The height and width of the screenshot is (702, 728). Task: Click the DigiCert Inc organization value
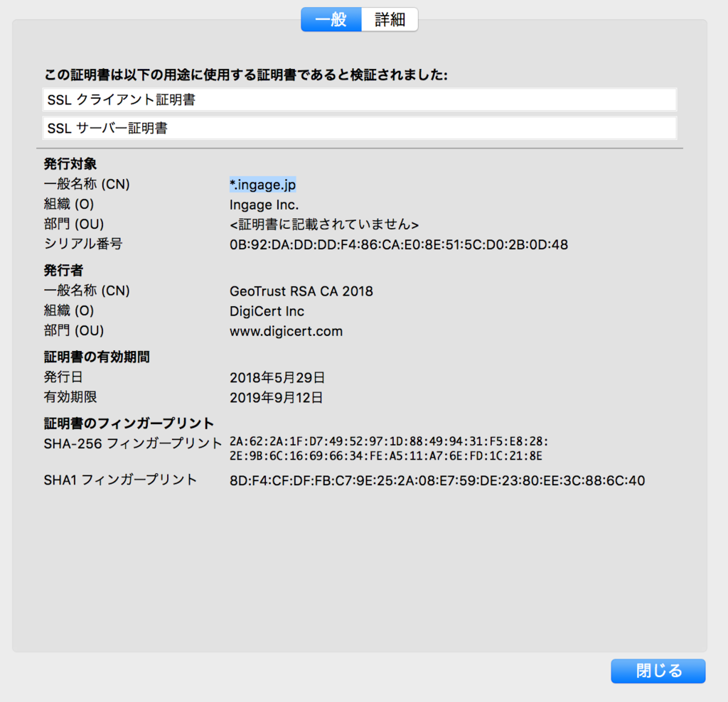pos(267,311)
